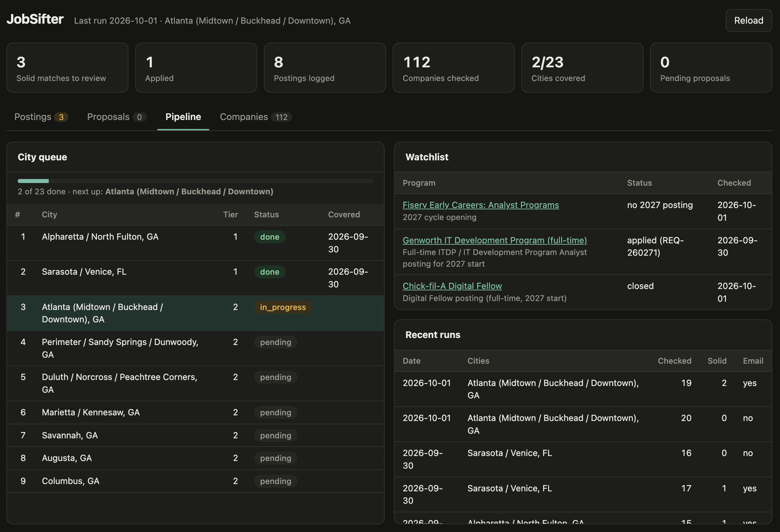Click the 'no 2027 posting' status cell
This screenshot has width=780, height=532.
[x=660, y=205]
